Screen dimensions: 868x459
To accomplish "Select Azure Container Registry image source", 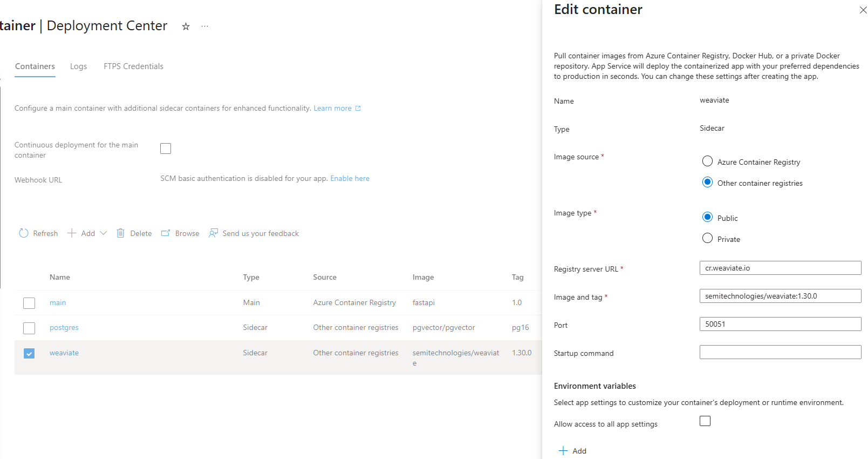I will point(707,161).
